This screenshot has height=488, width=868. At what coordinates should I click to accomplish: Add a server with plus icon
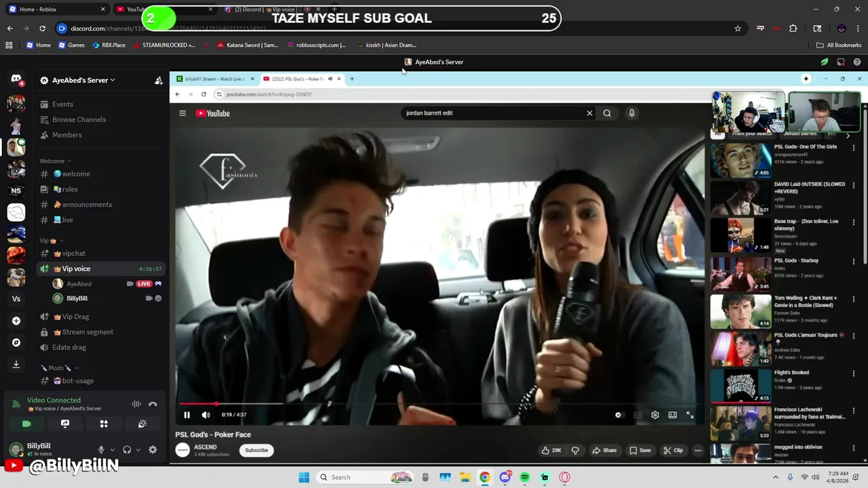point(16,321)
